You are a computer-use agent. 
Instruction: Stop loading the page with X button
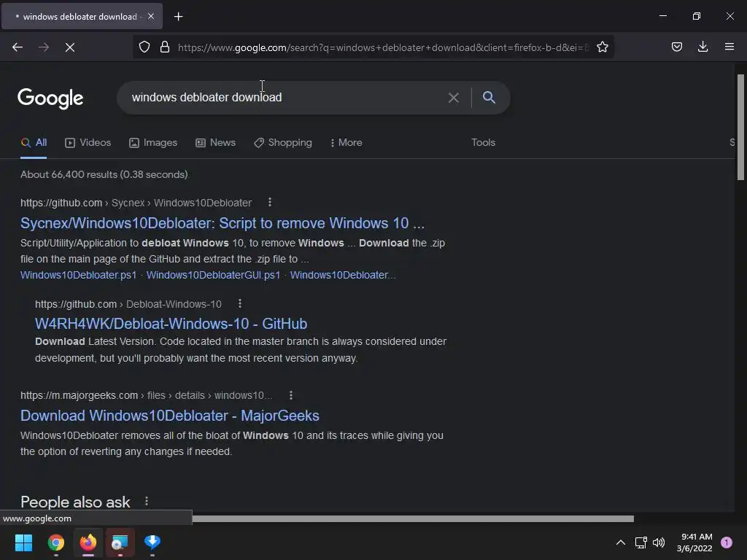point(70,47)
